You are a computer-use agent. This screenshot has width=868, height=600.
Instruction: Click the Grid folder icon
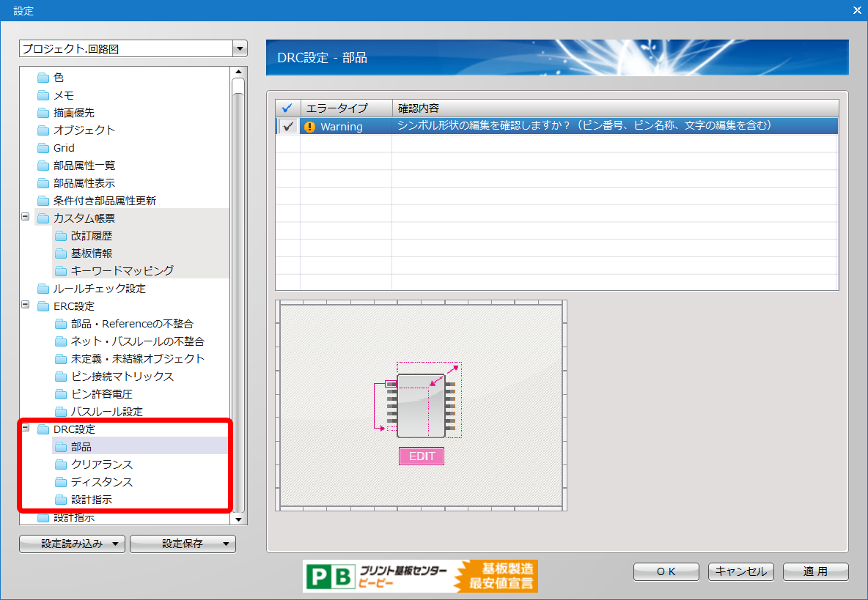43,148
